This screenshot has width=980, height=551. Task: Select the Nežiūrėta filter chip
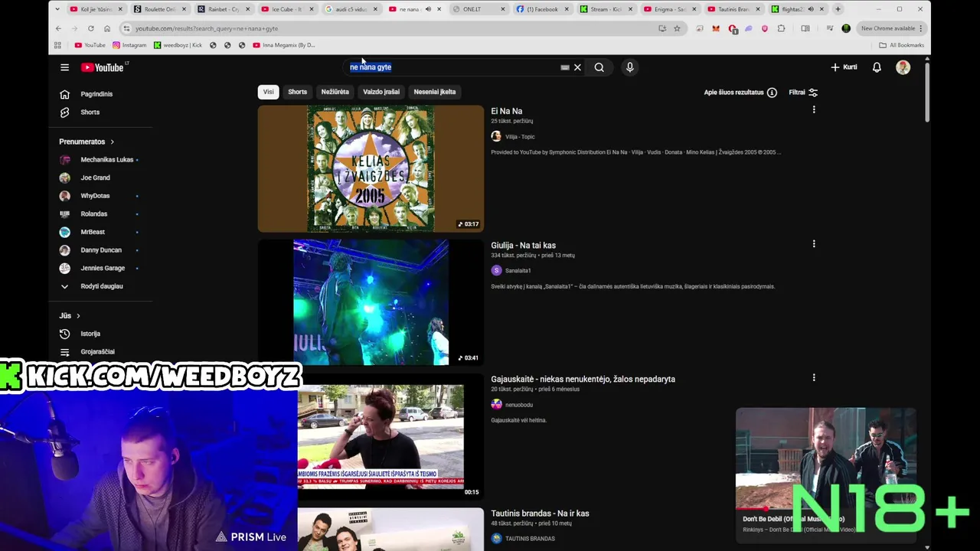(x=335, y=92)
